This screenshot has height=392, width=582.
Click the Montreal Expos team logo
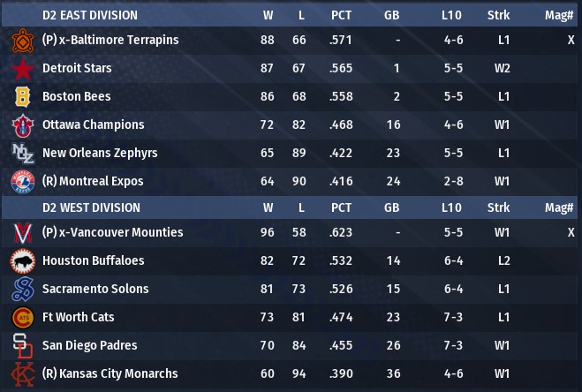(x=22, y=182)
